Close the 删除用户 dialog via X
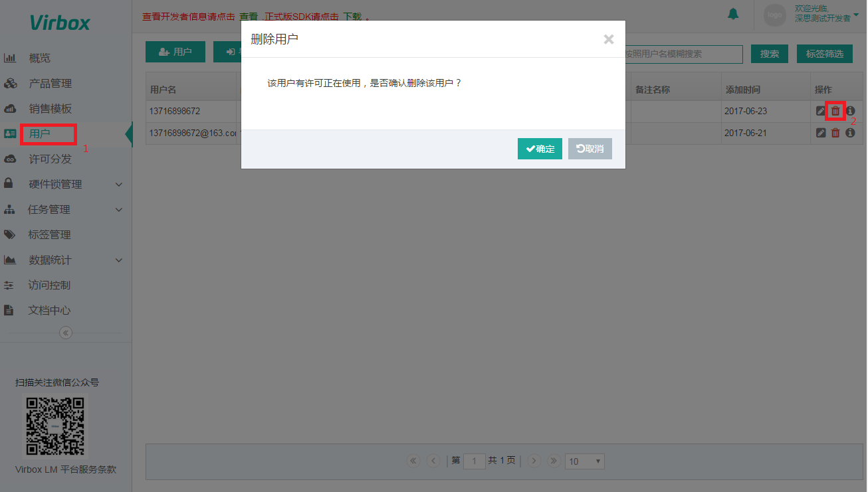868x492 pixels. (x=608, y=39)
